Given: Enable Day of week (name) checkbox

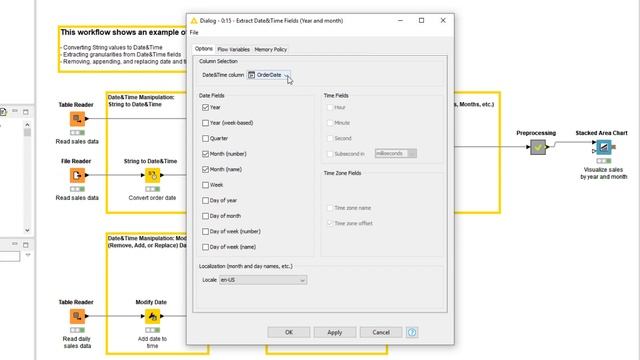Looking at the screenshot, I should click(x=205, y=247).
